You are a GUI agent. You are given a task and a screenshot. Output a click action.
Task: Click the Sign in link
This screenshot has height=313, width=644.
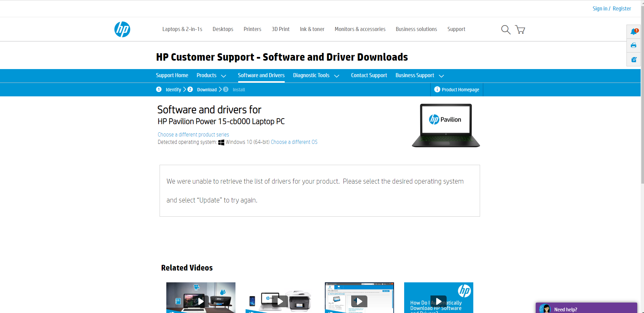tap(600, 9)
